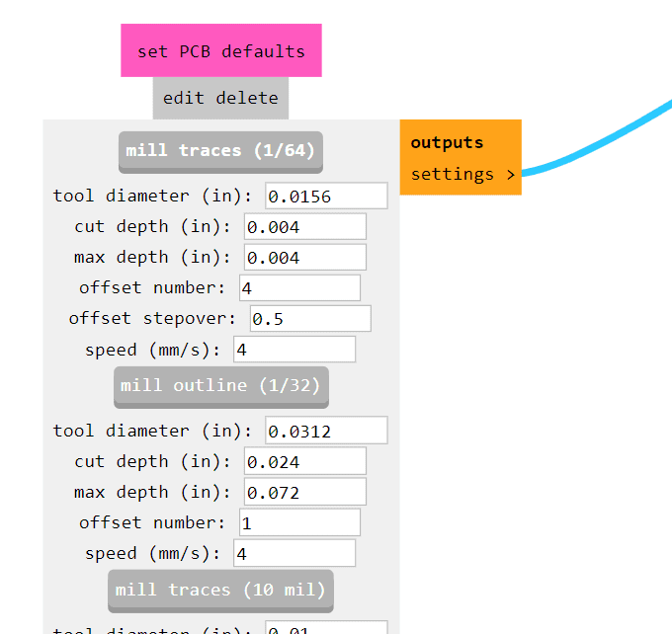Focus the 1/32 offset number field

(x=300, y=522)
